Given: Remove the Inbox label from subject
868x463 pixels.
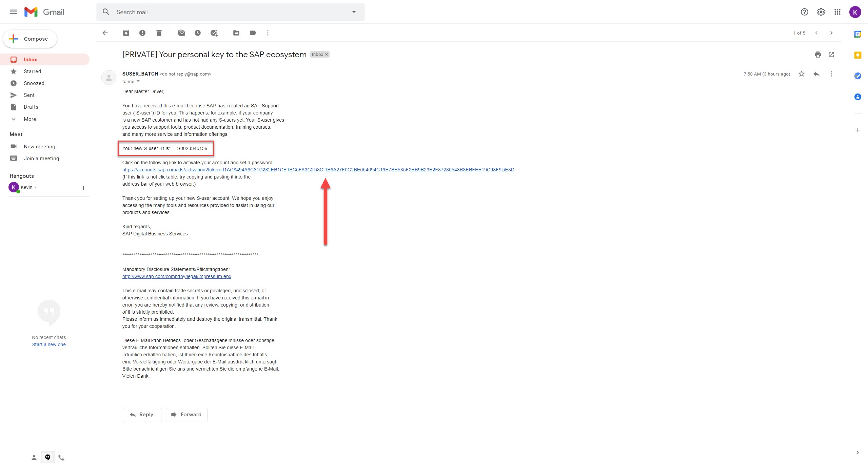Looking at the screenshot, I should click(x=327, y=55).
